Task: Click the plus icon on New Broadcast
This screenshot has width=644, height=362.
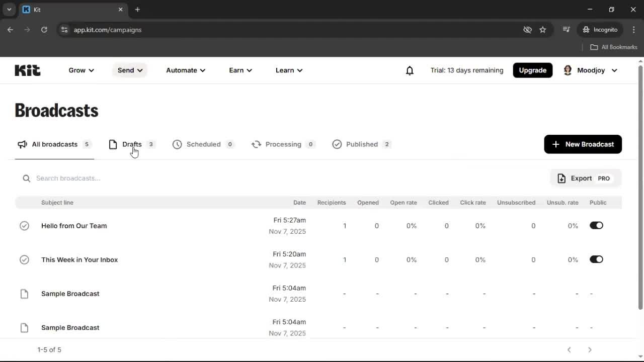Action: [555, 144]
